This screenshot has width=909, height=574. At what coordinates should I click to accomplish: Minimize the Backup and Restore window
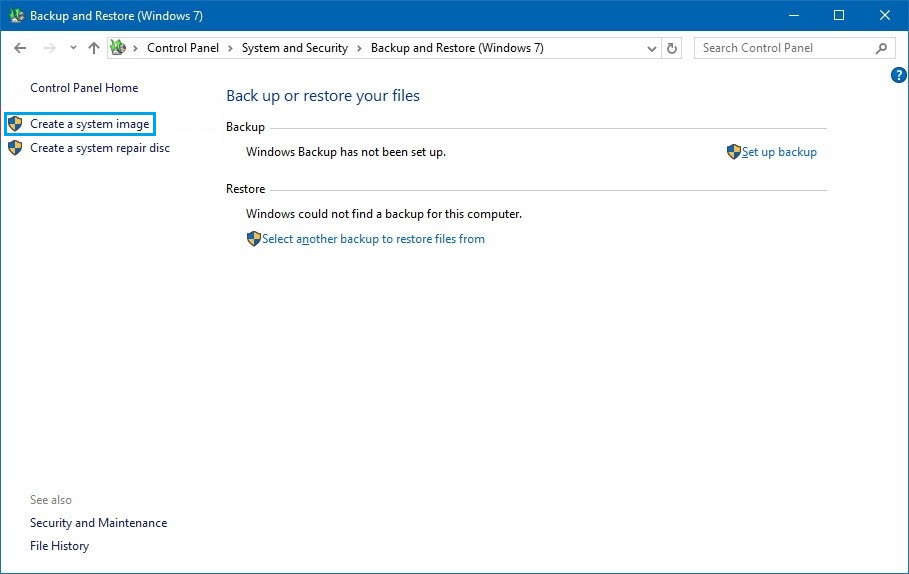(x=794, y=16)
